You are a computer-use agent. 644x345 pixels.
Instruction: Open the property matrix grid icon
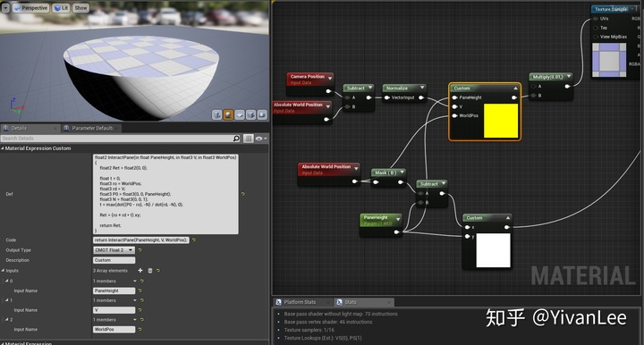coord(248,139)
